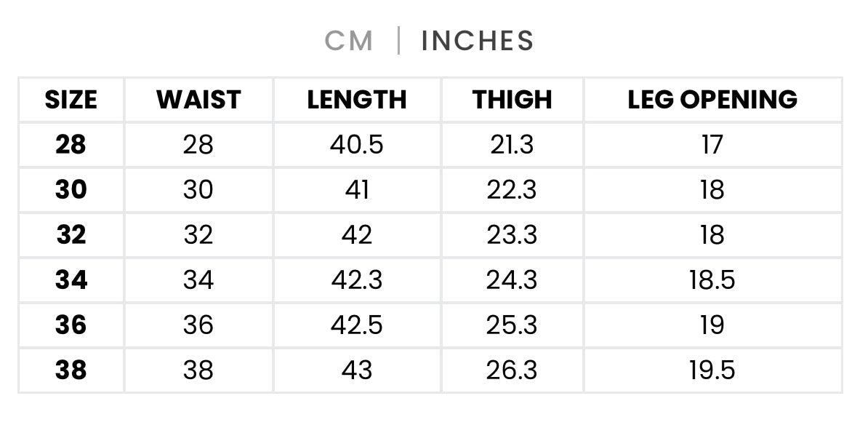The image size is (868, 425).
Task: Switch units to CM
Action: [x=349, y=41]
